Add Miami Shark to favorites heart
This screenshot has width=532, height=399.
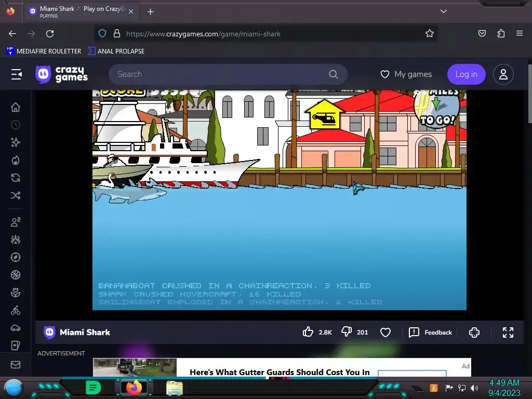click(385, 332)
